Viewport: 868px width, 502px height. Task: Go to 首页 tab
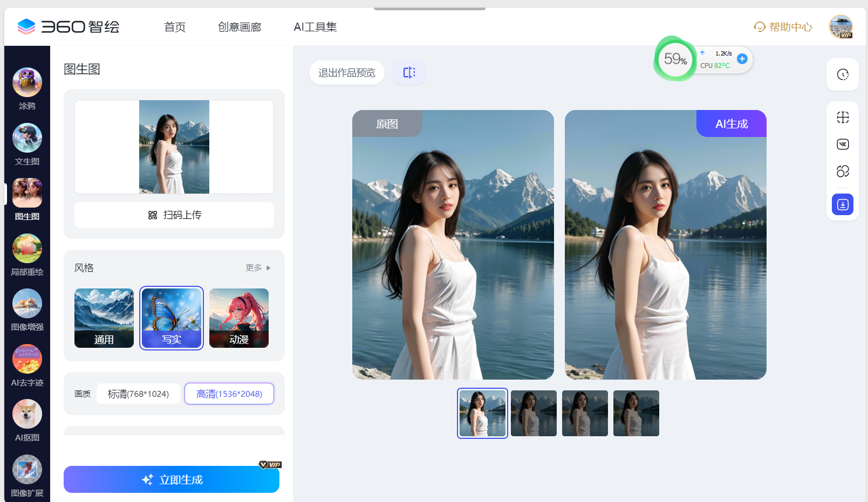click(x=175, y=27)
